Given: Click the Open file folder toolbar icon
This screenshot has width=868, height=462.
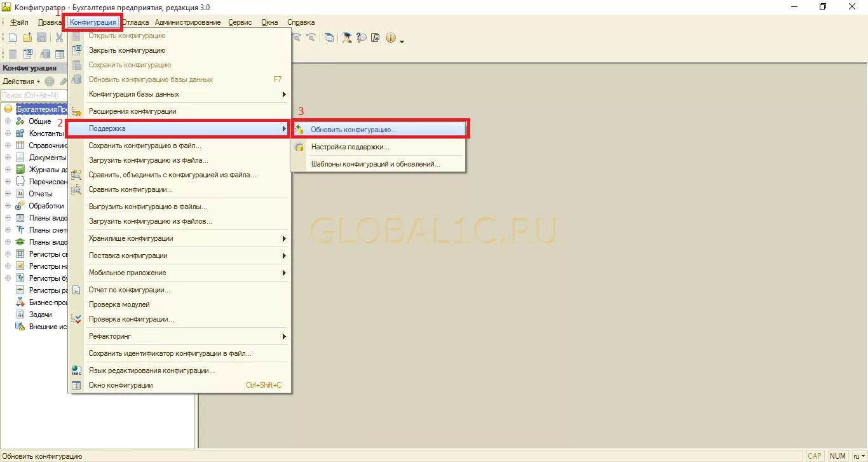Looking at the screenshot, I should point(27,37).
